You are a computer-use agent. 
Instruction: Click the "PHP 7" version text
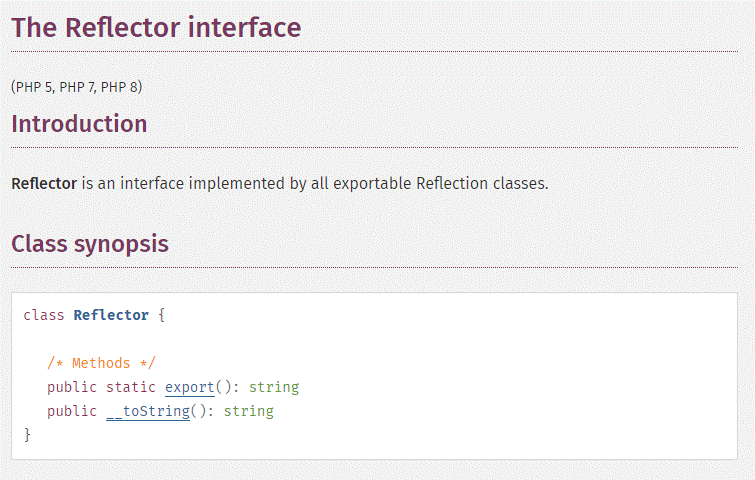[77, 87]
